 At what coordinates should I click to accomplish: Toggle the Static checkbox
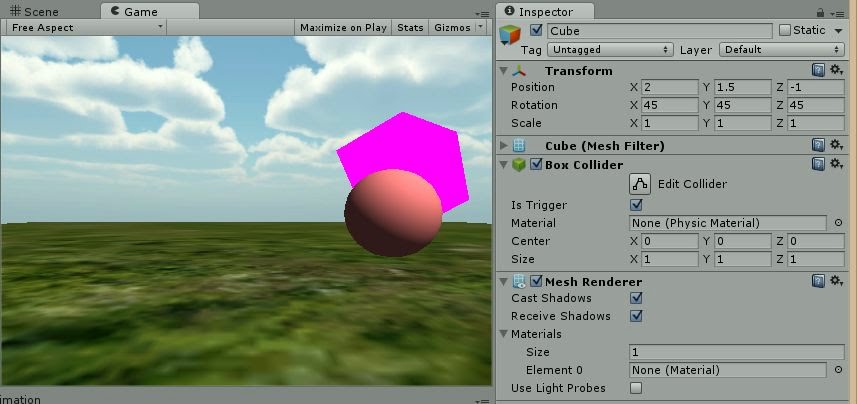click(x=785, y=31)
